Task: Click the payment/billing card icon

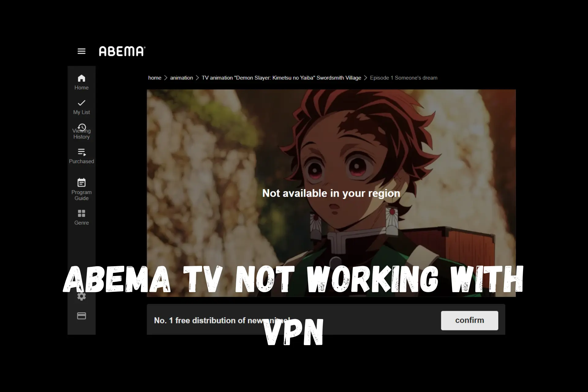Action: pos(81,315)
